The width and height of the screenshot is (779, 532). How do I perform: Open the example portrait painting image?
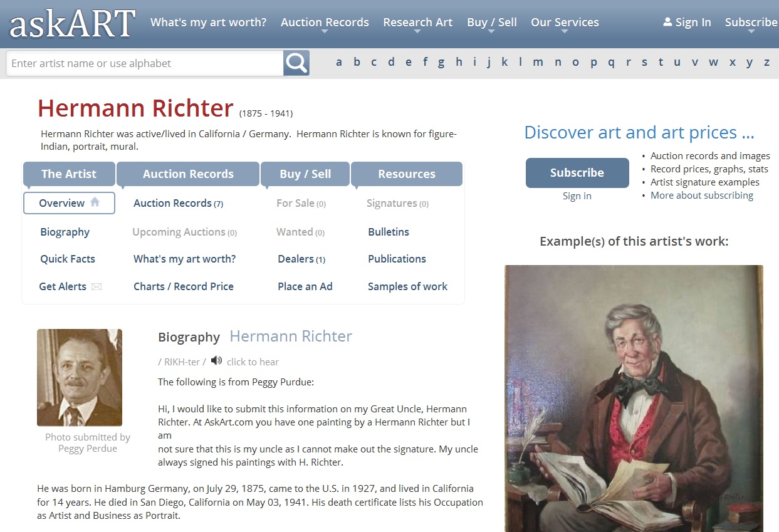[x=634, y=399]
